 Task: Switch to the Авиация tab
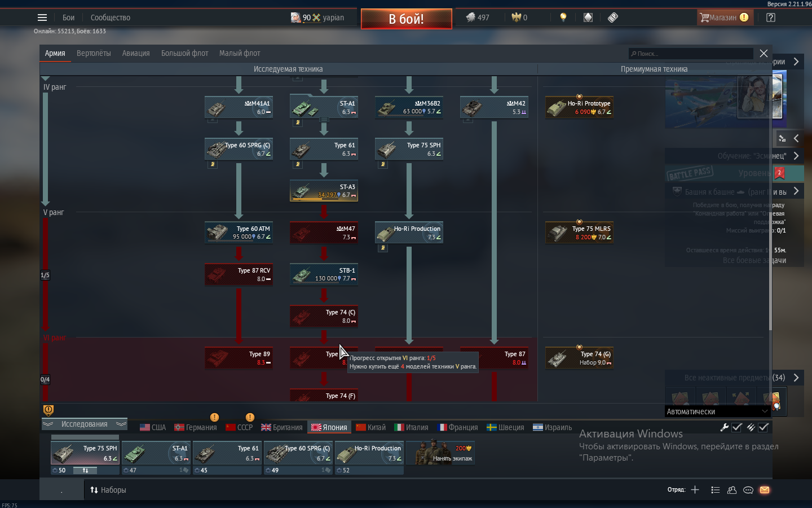click(x=136, y=53)
